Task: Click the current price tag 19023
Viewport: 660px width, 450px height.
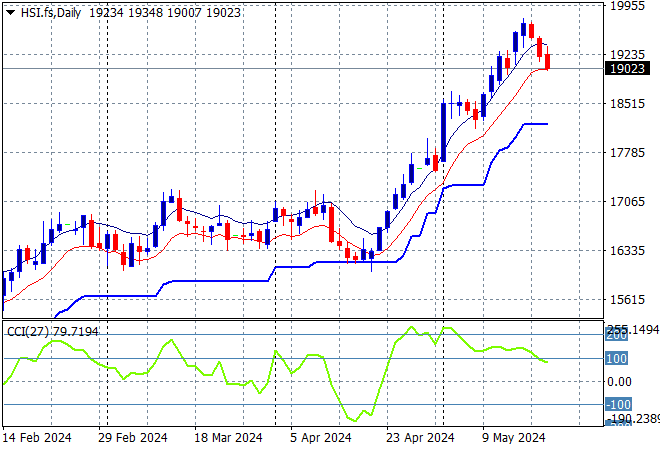Action: pos(627,68)
